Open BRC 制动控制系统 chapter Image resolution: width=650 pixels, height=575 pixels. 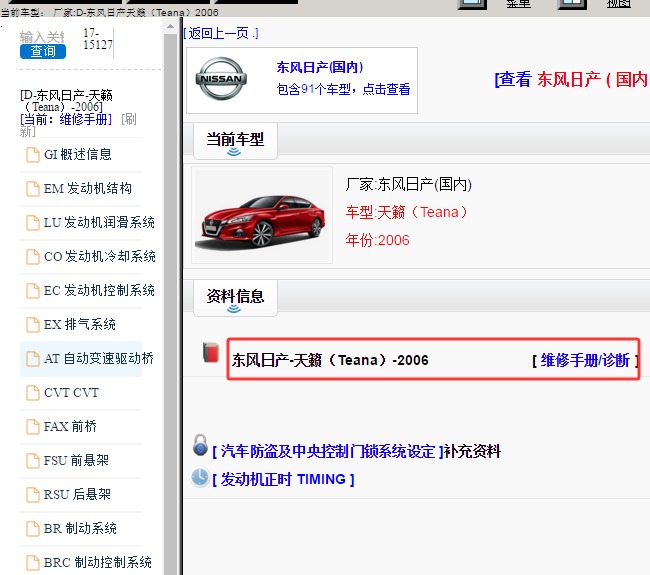[x=97, y=562]
